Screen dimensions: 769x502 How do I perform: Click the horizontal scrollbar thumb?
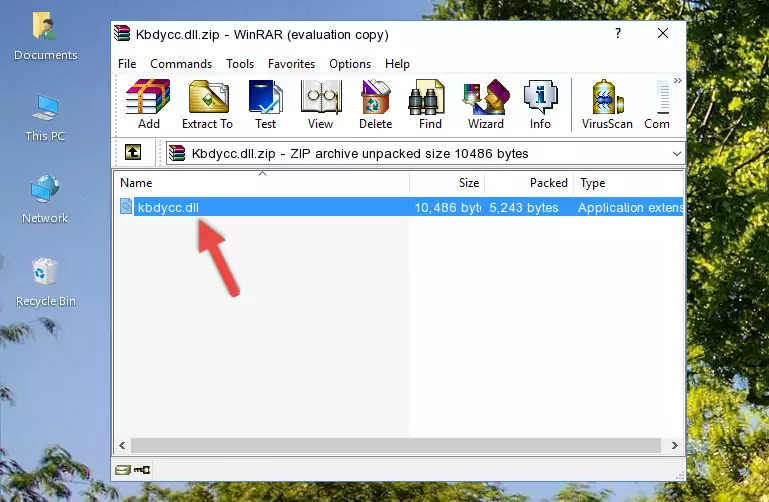(x=396, y=445)
